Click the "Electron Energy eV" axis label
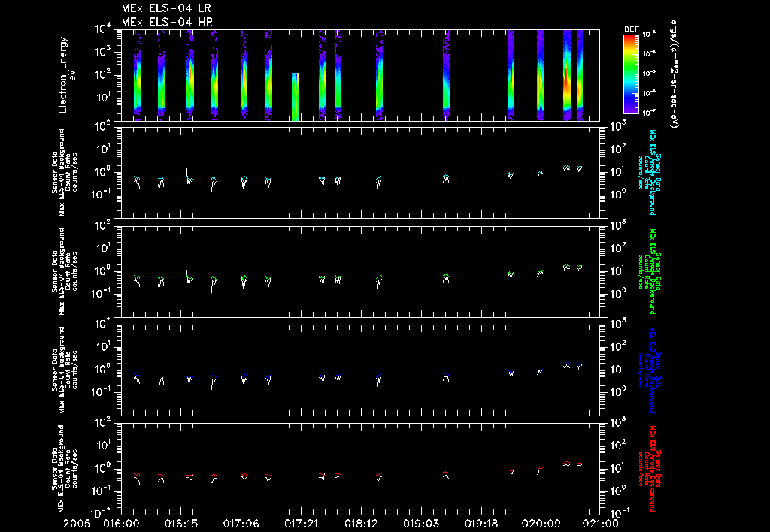This screenshot has width=770, height=532. (x=67, y=75)
